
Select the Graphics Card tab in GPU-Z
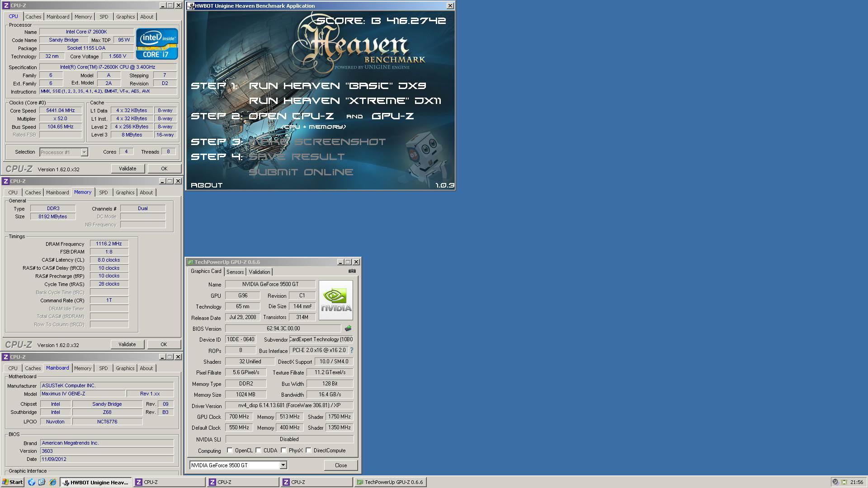point(206,271)
